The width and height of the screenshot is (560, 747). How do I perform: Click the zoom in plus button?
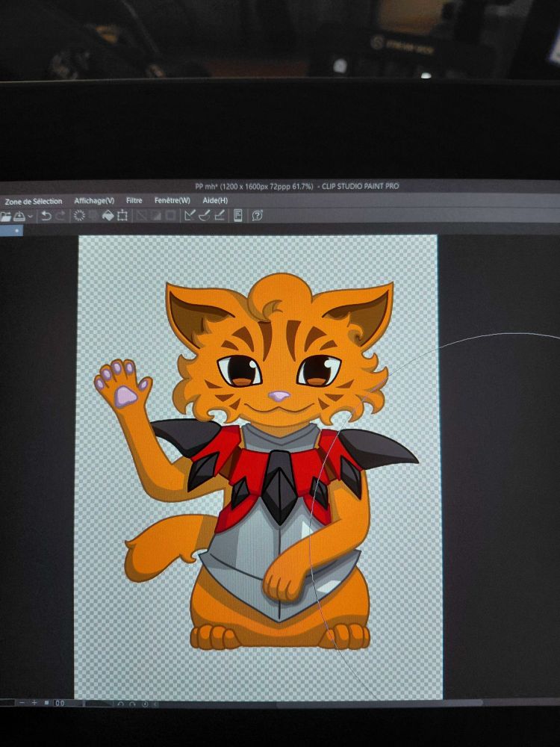tap(34, 703)
